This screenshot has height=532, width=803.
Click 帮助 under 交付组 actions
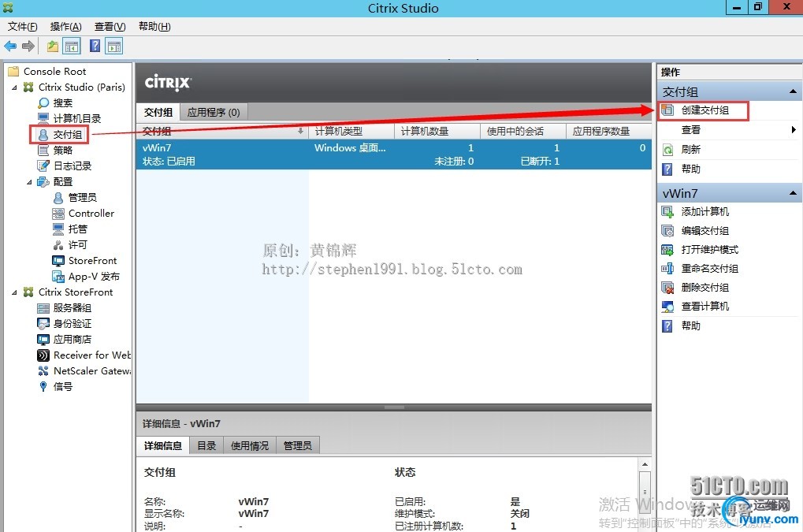[690, 169]
